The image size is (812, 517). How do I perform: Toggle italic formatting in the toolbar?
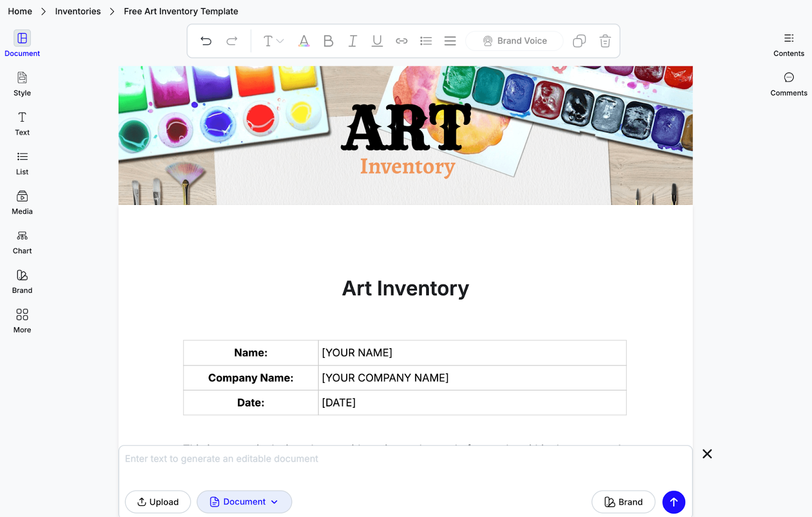pos(352,41)
